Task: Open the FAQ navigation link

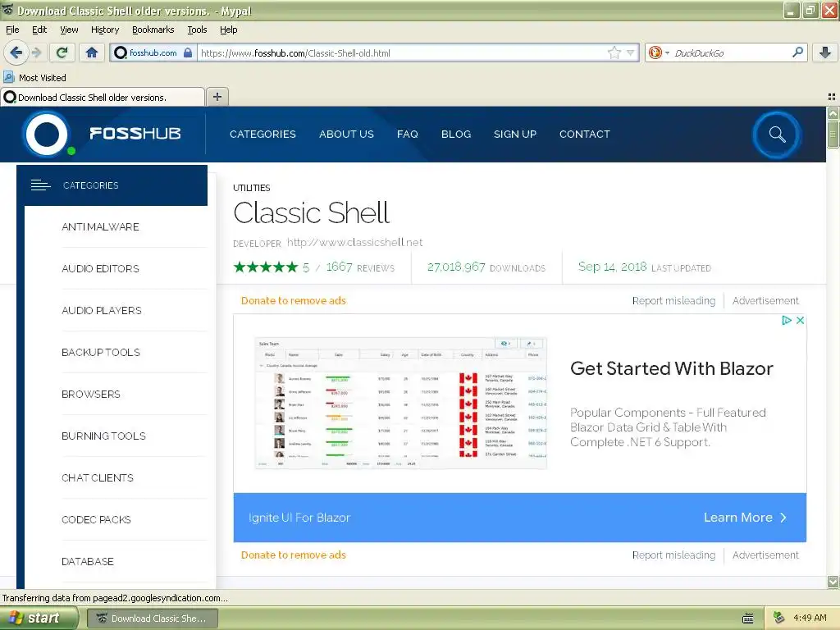Action: click(407, 134)
